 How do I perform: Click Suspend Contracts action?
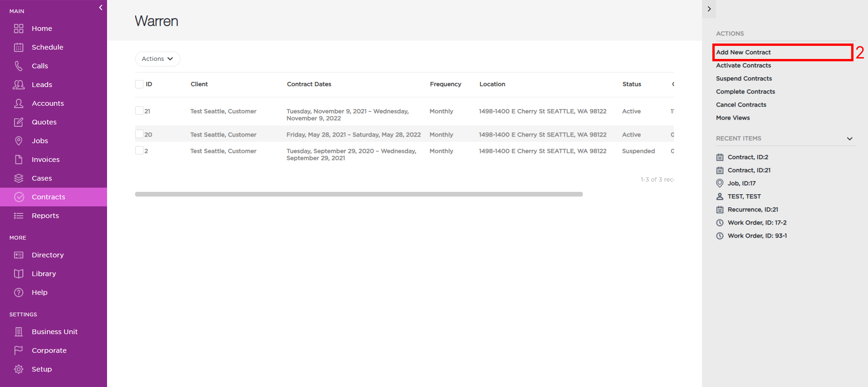pyautogui.click(x=744, y=79)
